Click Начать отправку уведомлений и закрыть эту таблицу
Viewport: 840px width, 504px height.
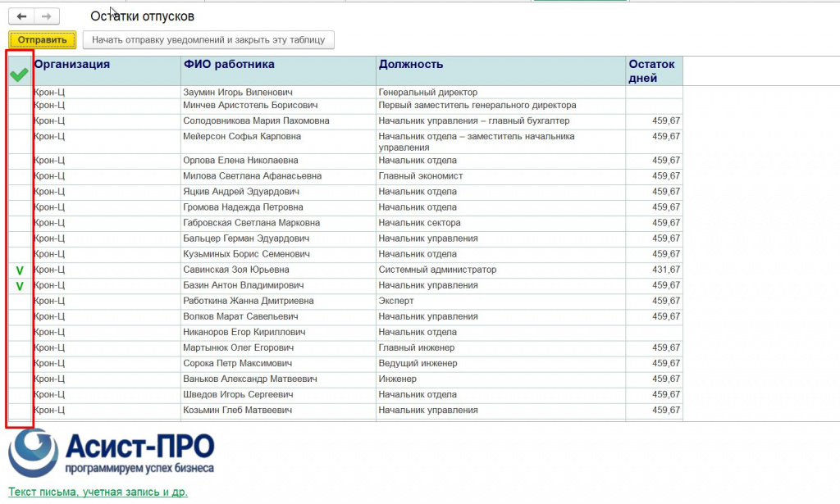coord(208,39)
